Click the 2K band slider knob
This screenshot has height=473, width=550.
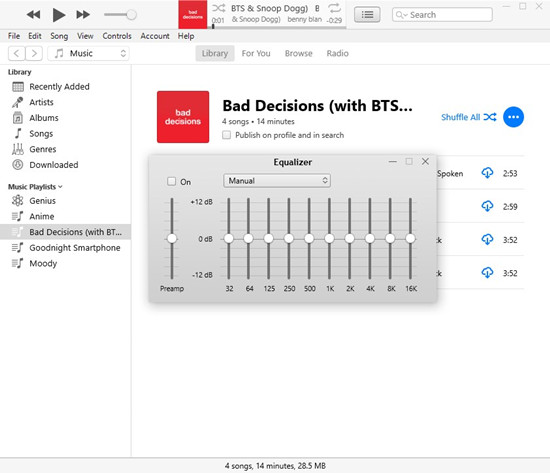349,239
